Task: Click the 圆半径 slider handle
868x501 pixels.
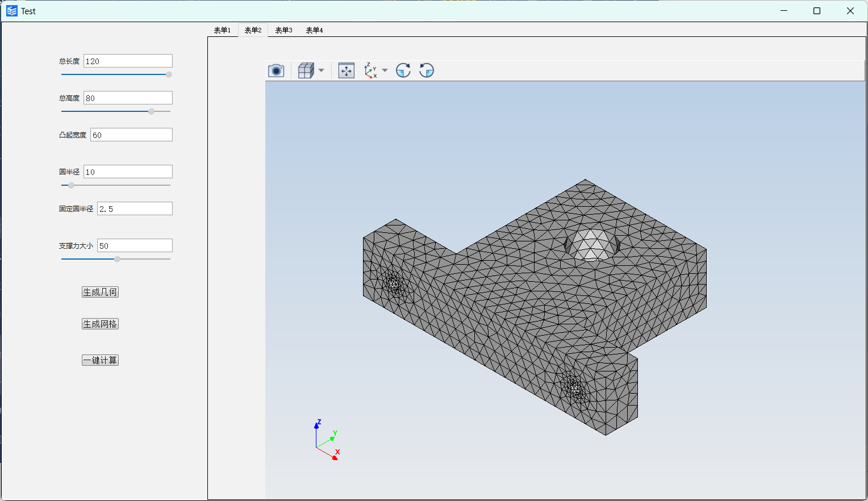Action: [71, 185]
